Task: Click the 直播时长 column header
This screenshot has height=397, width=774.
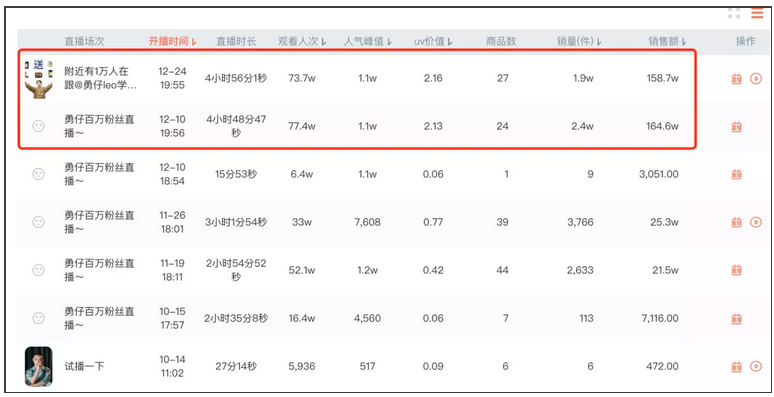Action: click(x=236, y=41)
